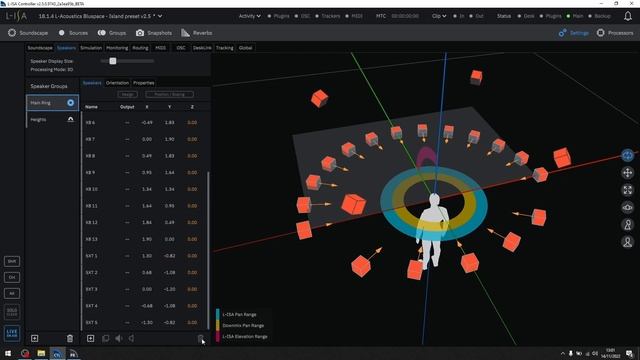
Task: Open the Properties sub-tab
Action: 144,83
